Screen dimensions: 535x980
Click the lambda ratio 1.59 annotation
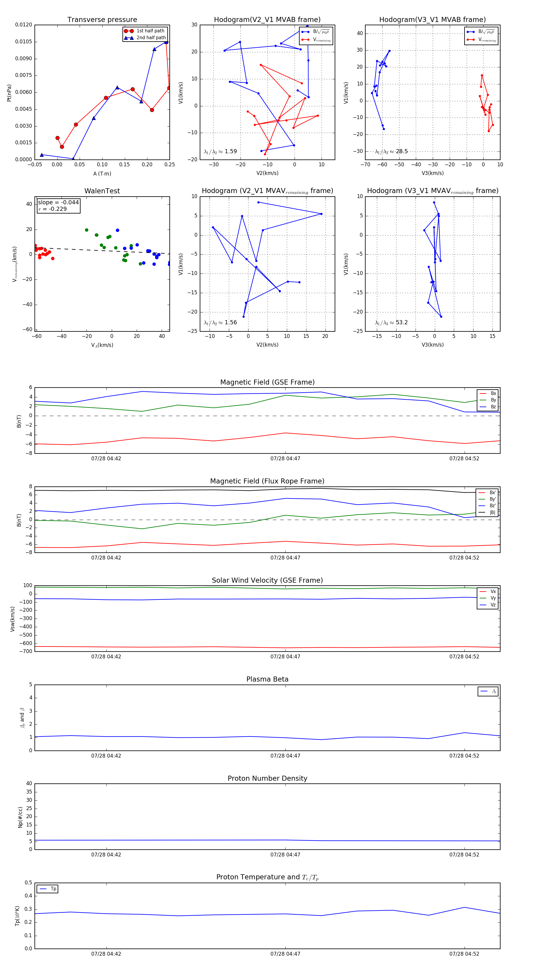point(220,151)
